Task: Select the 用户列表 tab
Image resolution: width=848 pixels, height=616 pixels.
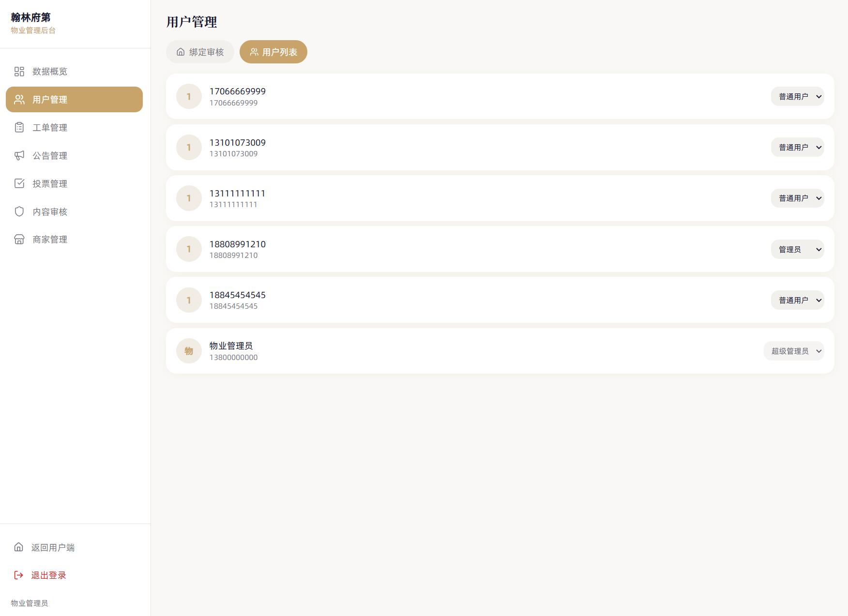Action: [x=273, y=52]
